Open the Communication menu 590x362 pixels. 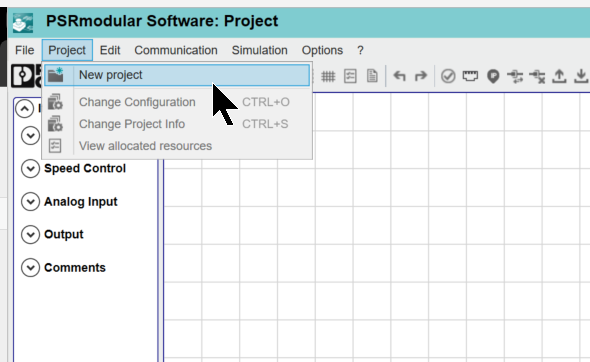coord(176,50)
